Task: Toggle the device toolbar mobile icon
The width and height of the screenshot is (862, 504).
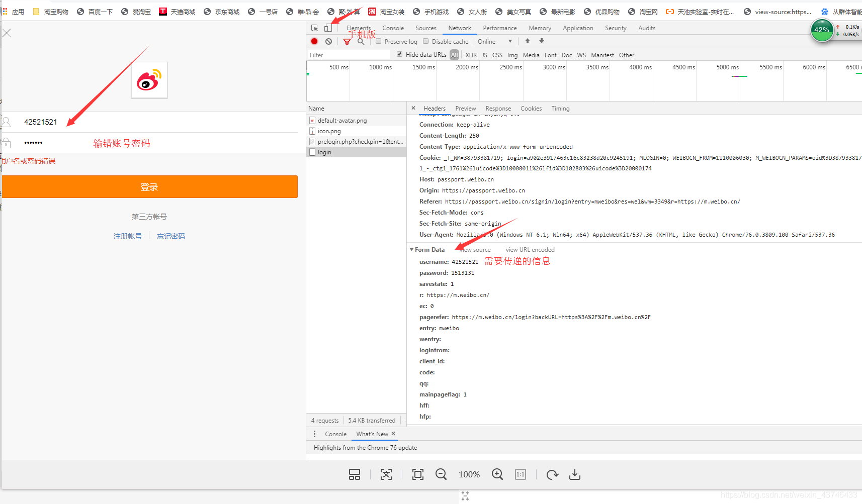Action: (328, 28)
